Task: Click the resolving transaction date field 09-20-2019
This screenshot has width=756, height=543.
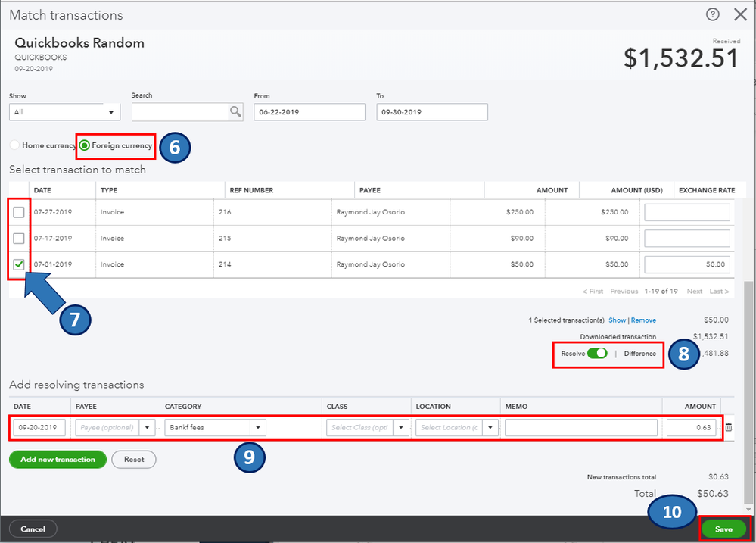Action: (39, 427)
